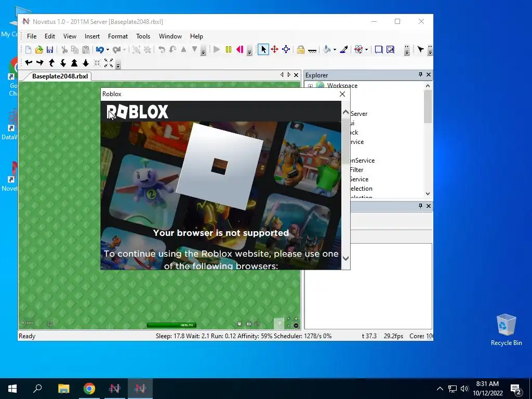Select the arrow pointer tool
The width and height of the screenshot is (532, 399).
pos(263,49)
